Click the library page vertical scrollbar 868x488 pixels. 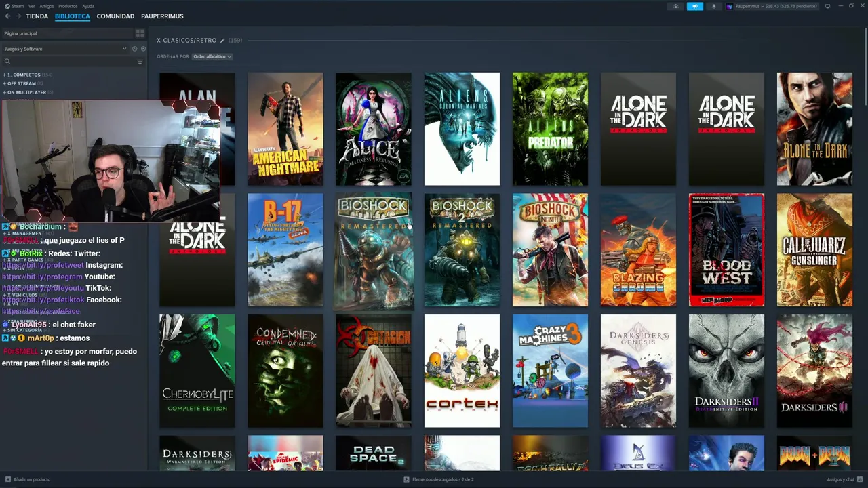point(865,68)
